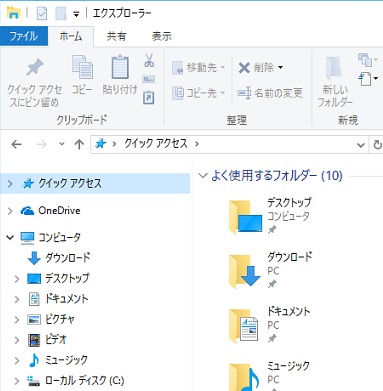Click the Cut scissors icon

tap(149, 60)
